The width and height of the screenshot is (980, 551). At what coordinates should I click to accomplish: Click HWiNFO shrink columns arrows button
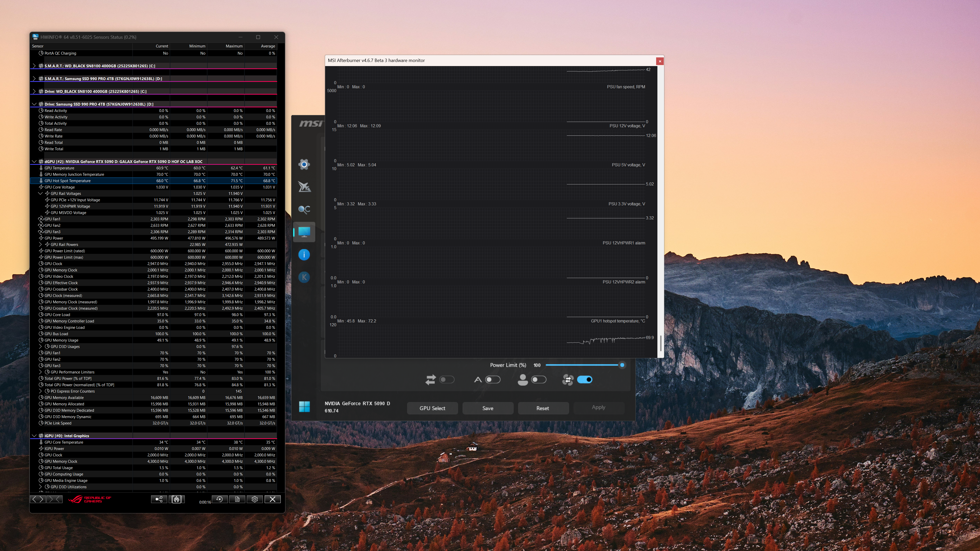pyautogui.click(x=54, y=499)
